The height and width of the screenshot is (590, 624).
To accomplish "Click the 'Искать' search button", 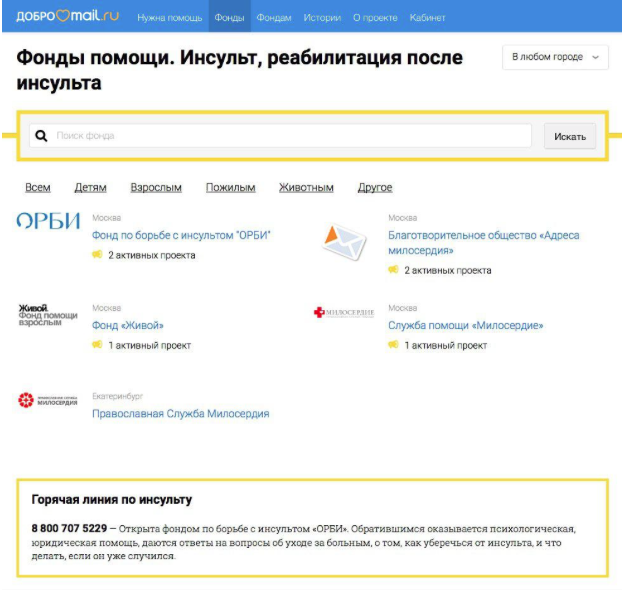I will coord(570,136).
